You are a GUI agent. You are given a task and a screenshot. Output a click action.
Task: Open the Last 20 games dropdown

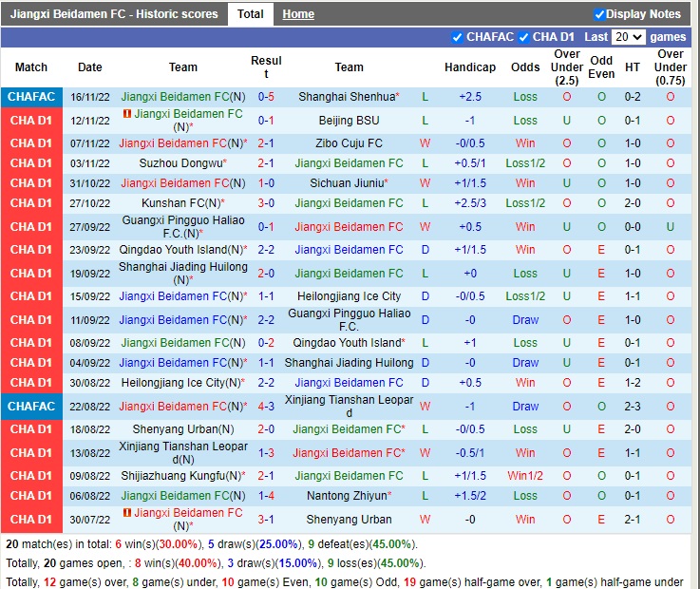(x=628, y=37)
